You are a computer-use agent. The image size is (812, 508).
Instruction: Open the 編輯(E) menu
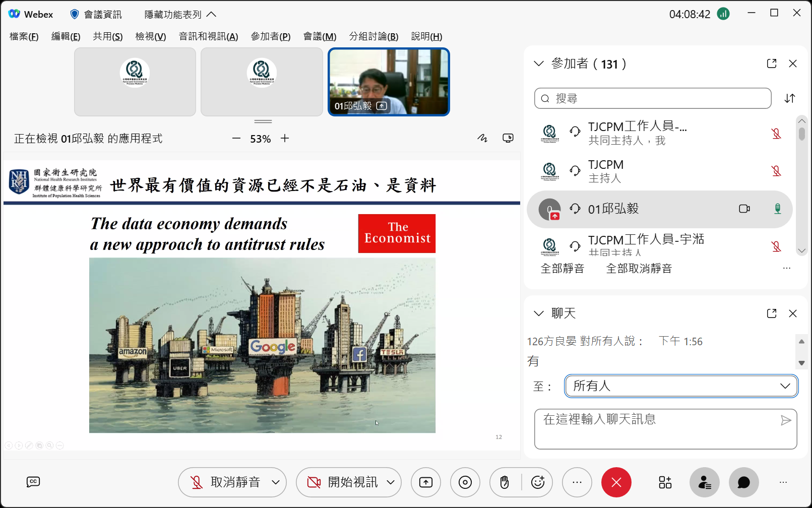tap(66, 36)
